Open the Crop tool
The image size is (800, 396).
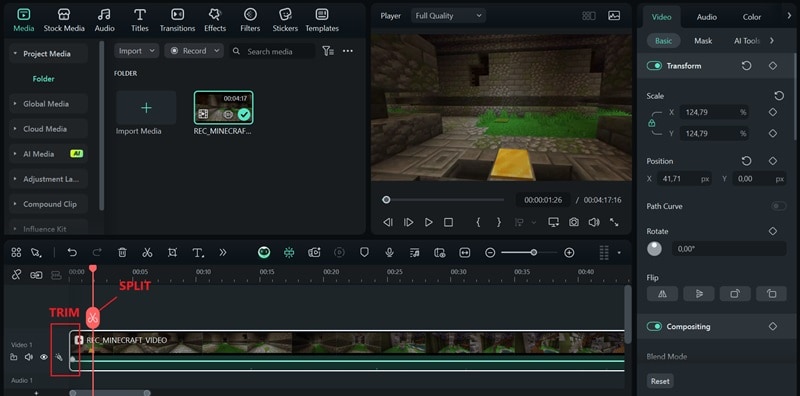pos(172,252)
